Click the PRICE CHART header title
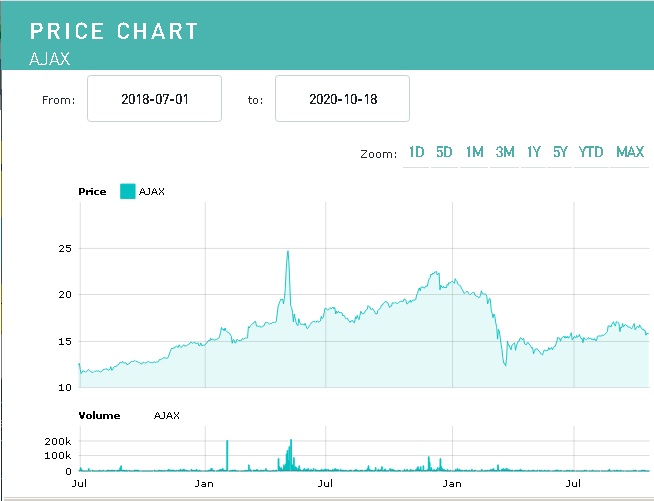654x501 pixels. [x=114, y=30]
